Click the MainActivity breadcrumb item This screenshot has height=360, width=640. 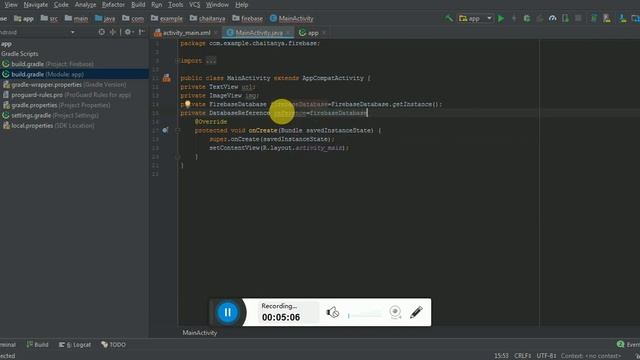[292, 18]
